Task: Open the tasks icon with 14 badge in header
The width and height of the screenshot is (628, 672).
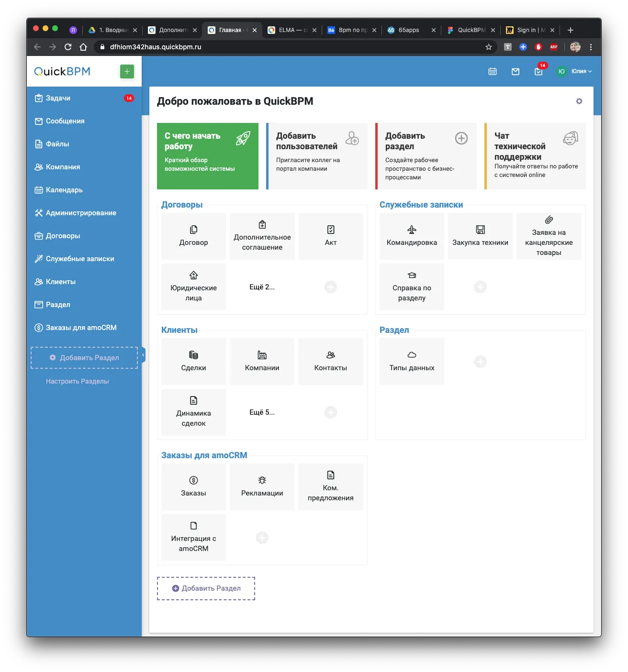Action: 539,71
